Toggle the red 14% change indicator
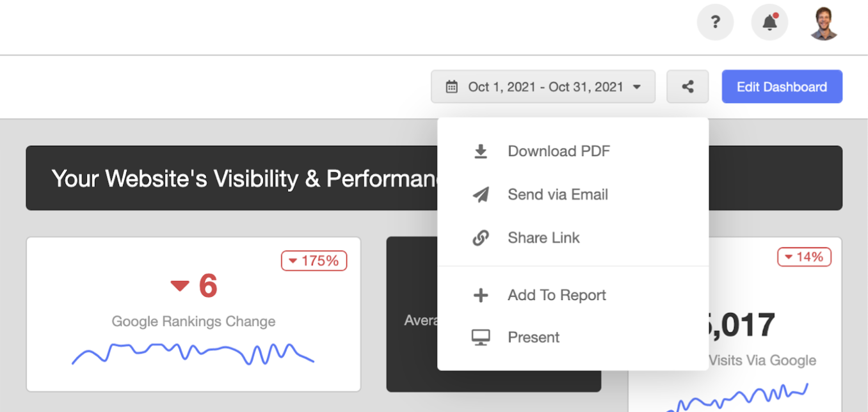The width and height of the screenshot is (868, 412). coord(804,257)
